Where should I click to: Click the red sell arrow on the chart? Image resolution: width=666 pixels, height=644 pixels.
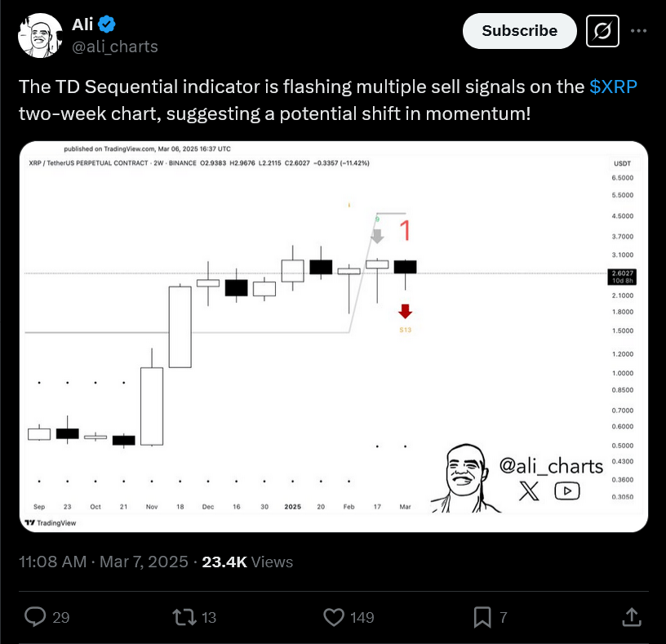coord(405,311)
